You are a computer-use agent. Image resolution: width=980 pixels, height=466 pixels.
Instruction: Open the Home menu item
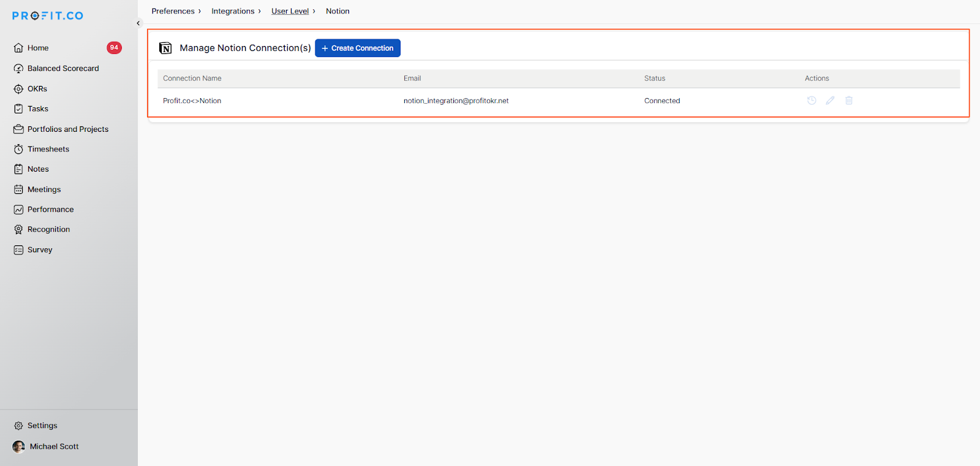click(x=38, y=48)
